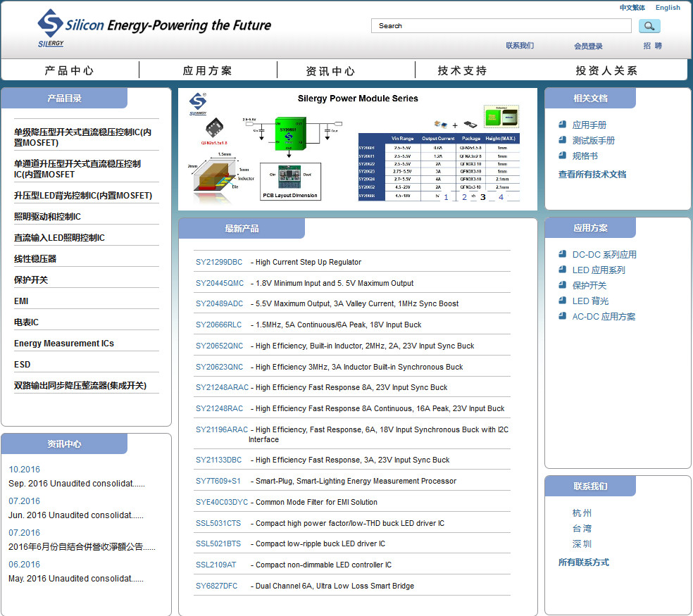693x616 pixels.
Task: Open the 投资人关系 menu
Action: click(x=606, y=70)
